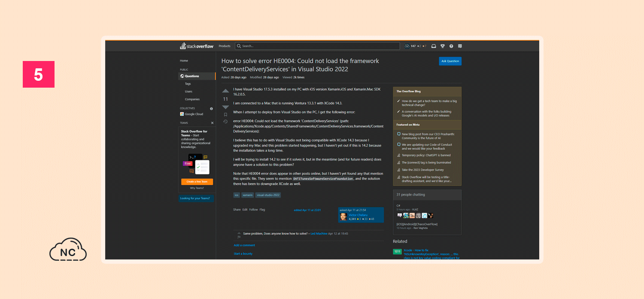This screenshot has height=299, width=644.
Task: Upvote the question
Action: pyautogui.click(x=225, y=91)
